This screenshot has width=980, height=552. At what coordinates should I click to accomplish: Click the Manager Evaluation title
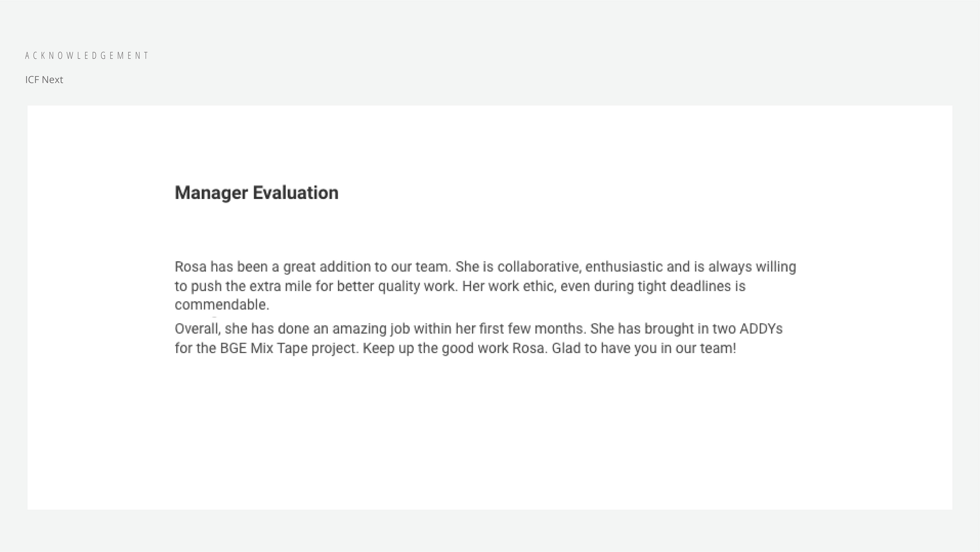[256, 193]
